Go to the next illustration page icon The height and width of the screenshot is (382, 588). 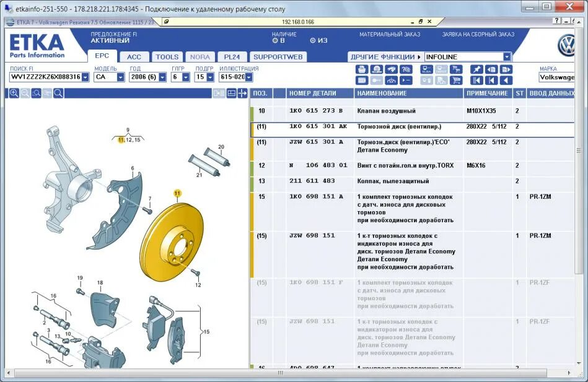point(506,69)
